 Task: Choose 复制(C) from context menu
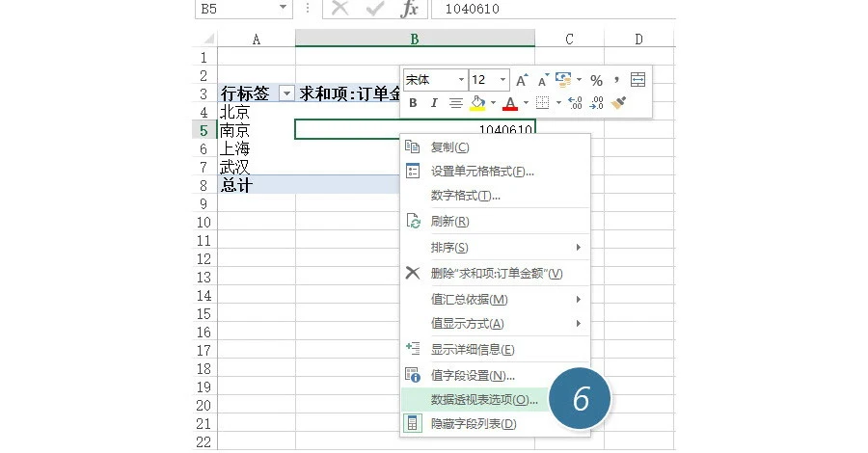tap(495, 147)
